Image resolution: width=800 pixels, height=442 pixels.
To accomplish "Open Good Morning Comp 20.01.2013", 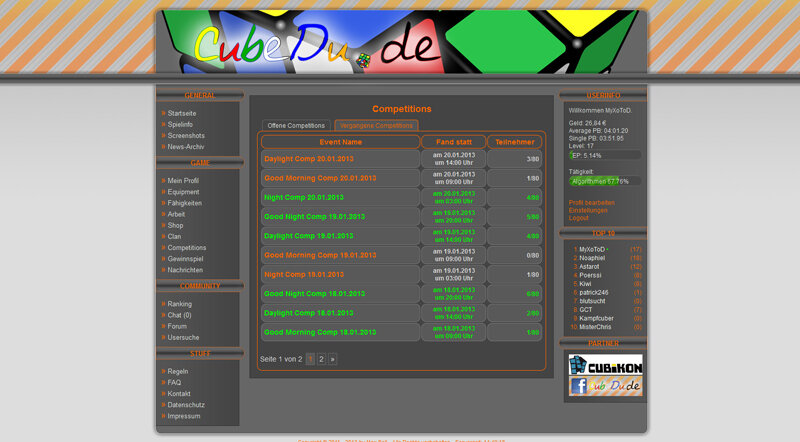I will point(320,179).
